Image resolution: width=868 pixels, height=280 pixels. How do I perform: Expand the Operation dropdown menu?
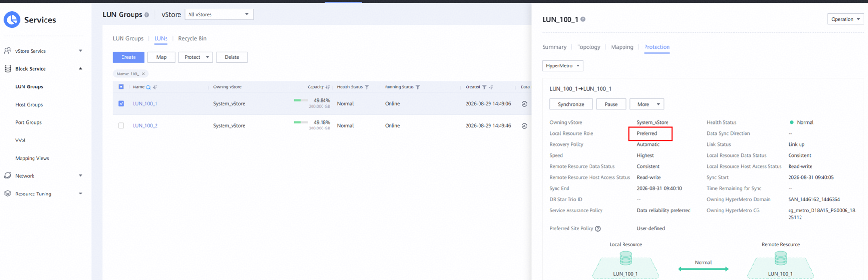846,19
